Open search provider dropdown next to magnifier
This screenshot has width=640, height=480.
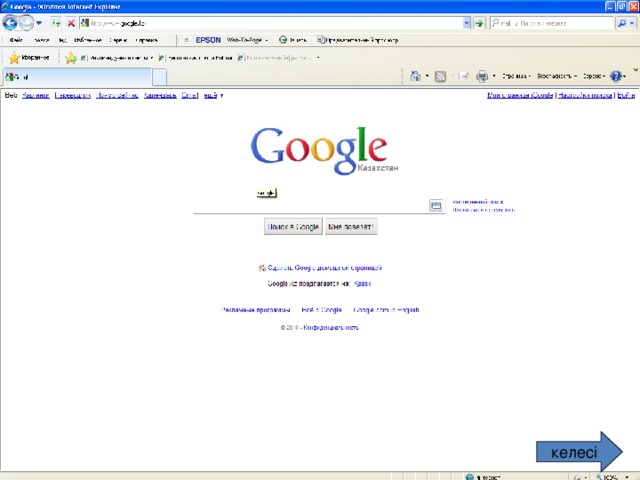(x=632, y=23)
